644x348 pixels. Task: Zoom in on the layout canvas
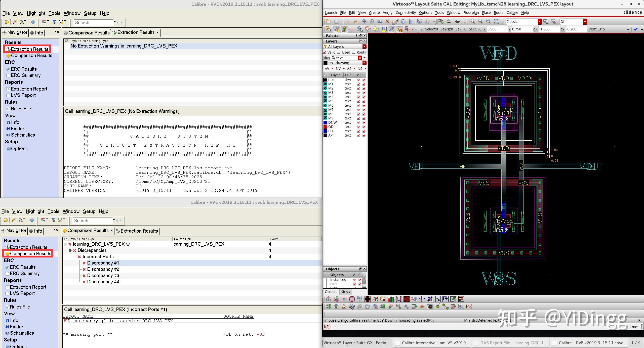click(473, 22)
